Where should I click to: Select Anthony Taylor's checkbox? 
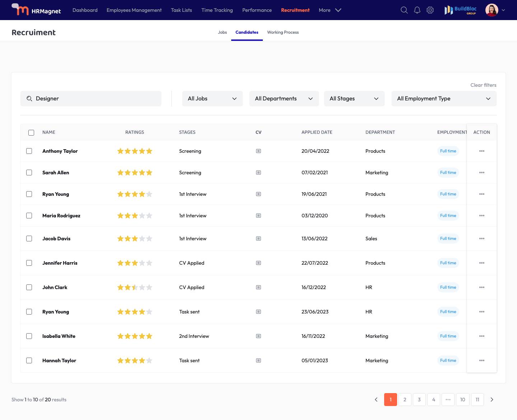point(29,151)
